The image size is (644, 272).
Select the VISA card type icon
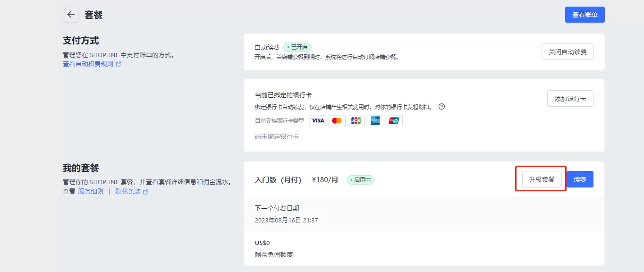click(x=317, y=120)
